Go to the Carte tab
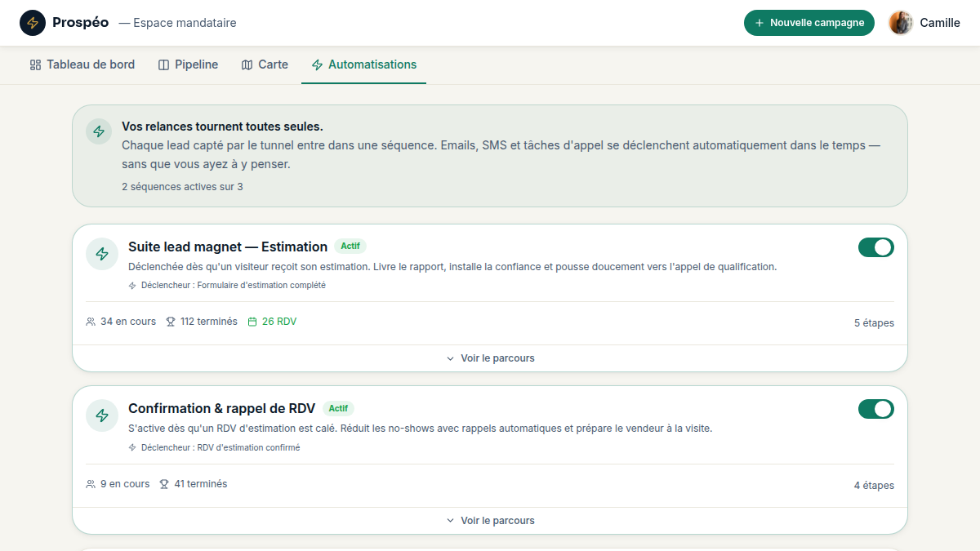 [x=265, y=64]
